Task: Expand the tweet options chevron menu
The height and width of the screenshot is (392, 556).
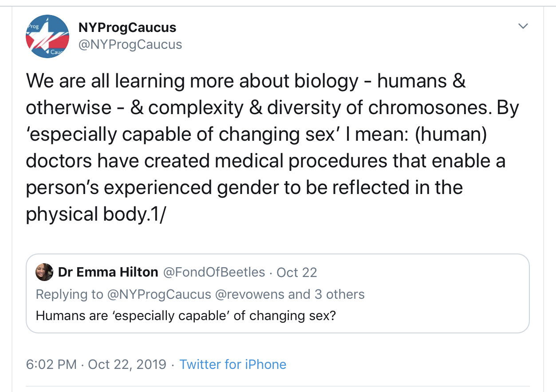Action: pyautogui.click(x=523, y=27)
